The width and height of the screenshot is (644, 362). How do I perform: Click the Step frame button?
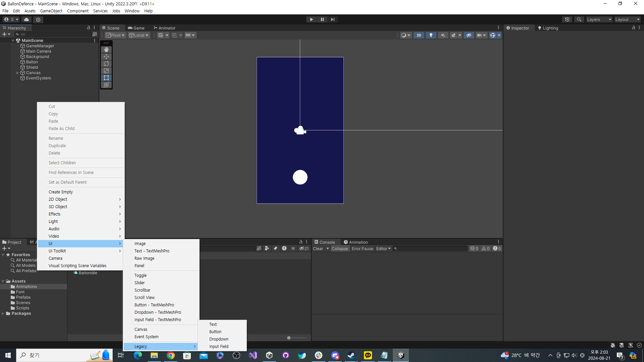[332, 19]
